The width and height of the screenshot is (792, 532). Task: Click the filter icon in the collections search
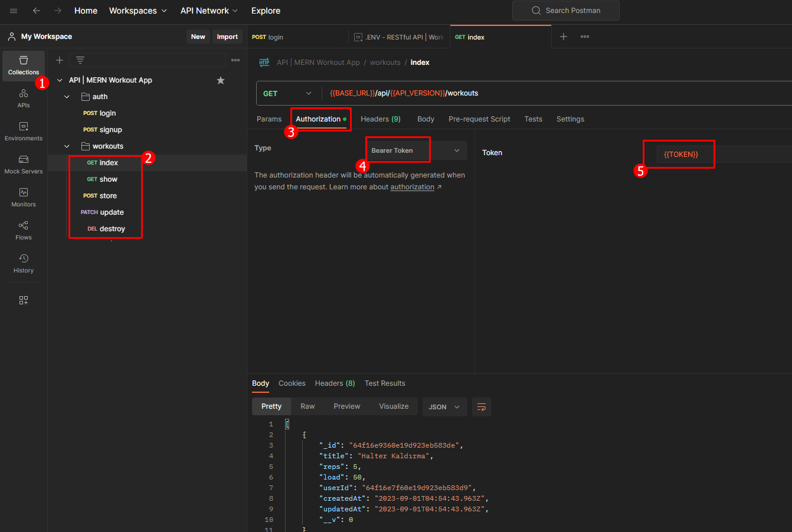tap(80, 60)
